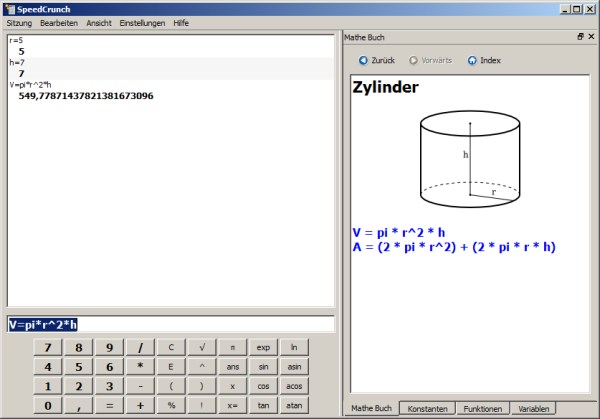Viewport: 600px width, 419px height.
Task: Click the percent keypad button
Action: 171,406
